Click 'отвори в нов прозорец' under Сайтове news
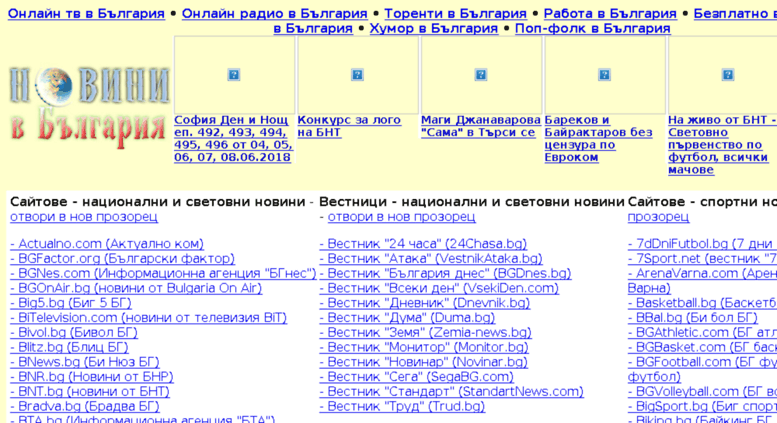 (84, 216)
